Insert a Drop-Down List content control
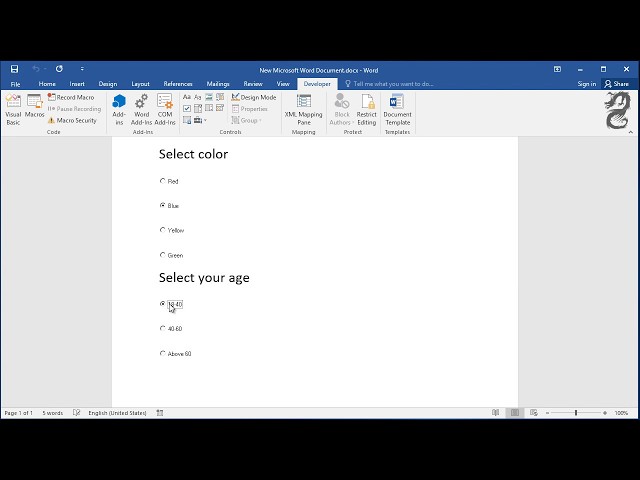Viewport: 640px width, 480px height. pos(209,108)
